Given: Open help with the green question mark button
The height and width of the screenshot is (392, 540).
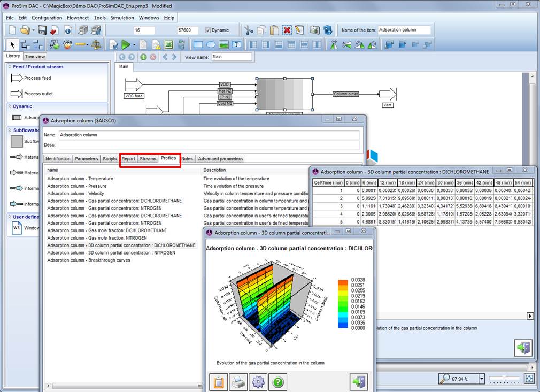Looking at the screenshot, I should (x=277, y=382).
